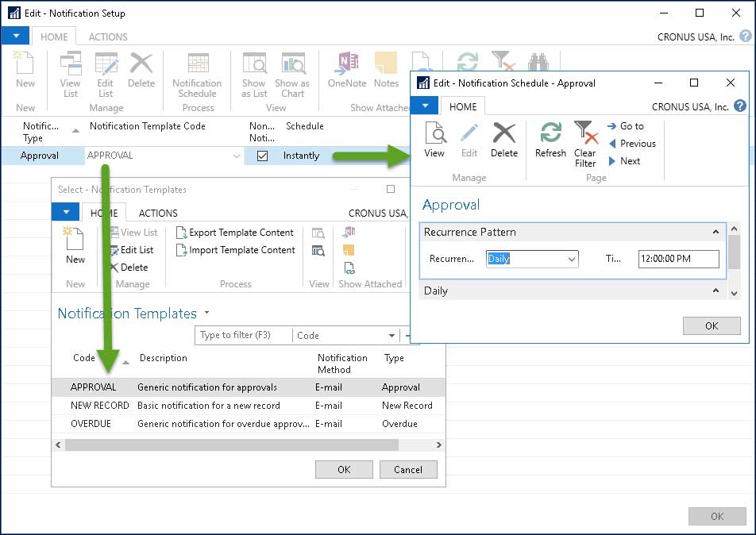Open the ACTIONS menu
The height and width of the screenshot is (535, 756).
(107, 37)
